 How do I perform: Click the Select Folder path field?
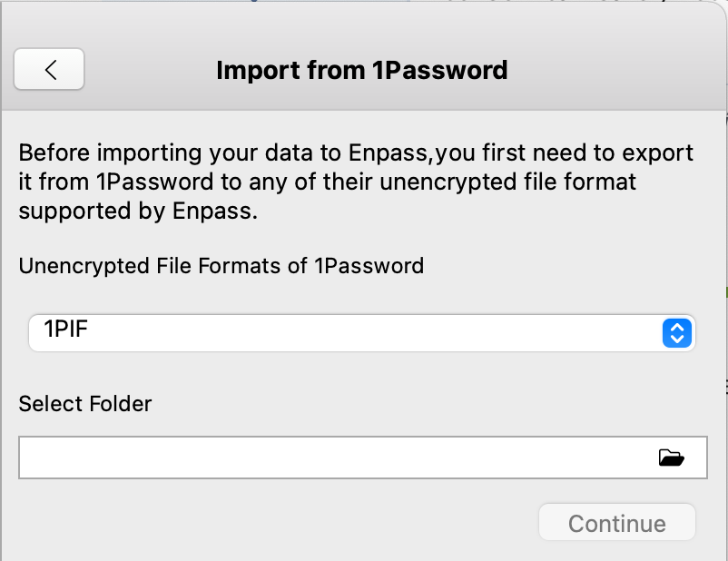pos(336,458)
